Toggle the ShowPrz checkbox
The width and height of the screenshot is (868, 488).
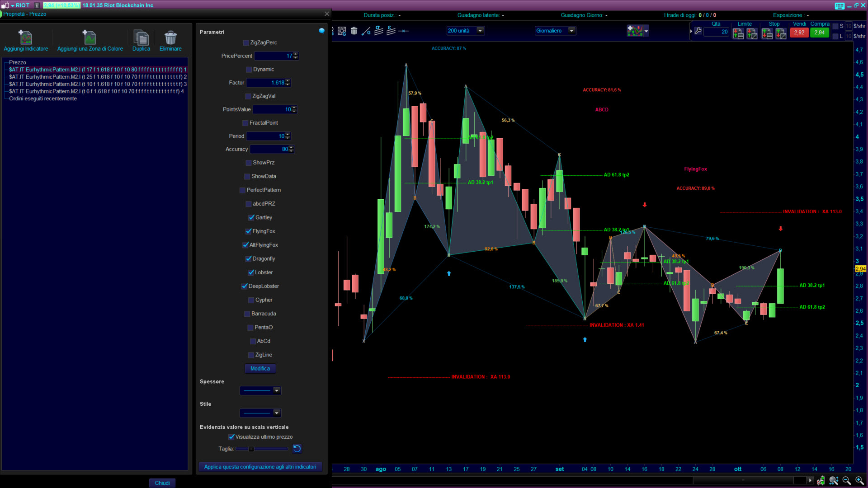pyautogui.click(x=249, y=163)
